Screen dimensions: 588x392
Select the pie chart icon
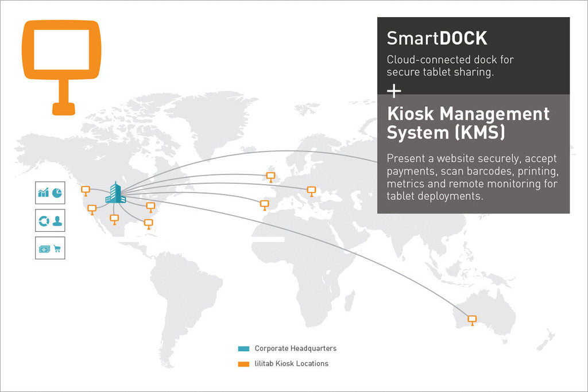[57, 193]
